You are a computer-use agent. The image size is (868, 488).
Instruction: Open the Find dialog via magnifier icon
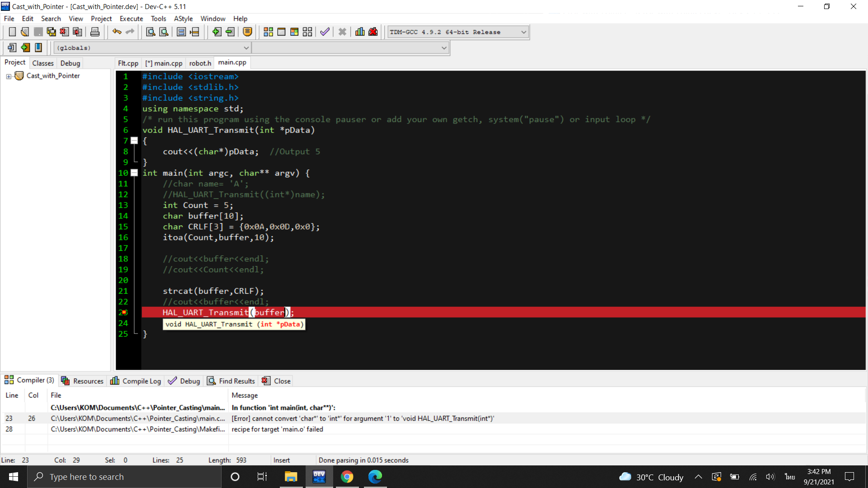pos(150,32)
